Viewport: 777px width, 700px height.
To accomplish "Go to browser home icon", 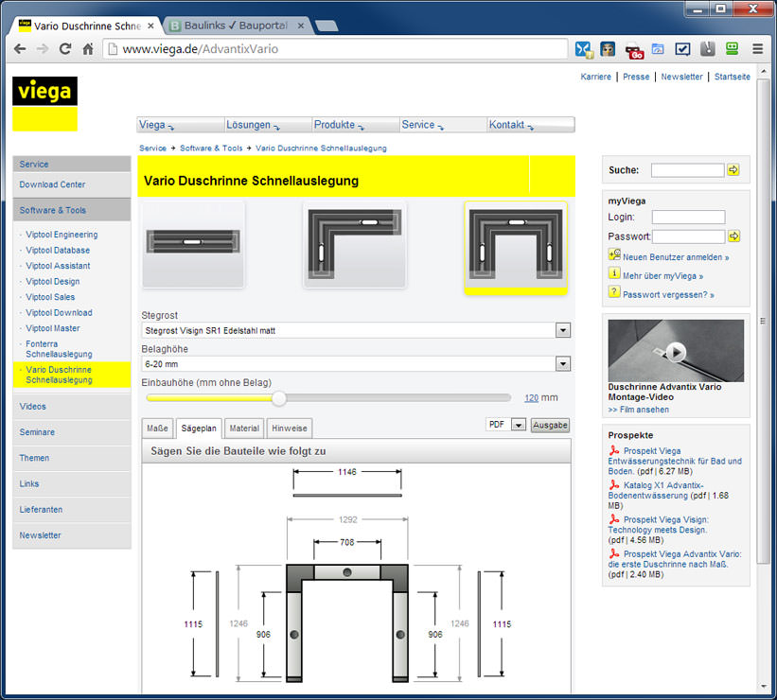I will click(88, 49).
